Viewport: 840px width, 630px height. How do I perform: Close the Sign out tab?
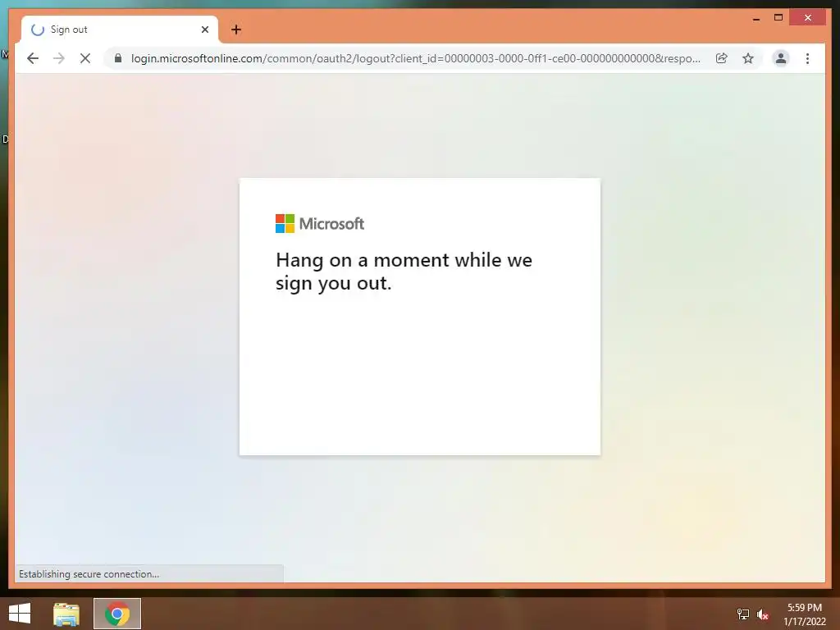click(x=204, y=30)
